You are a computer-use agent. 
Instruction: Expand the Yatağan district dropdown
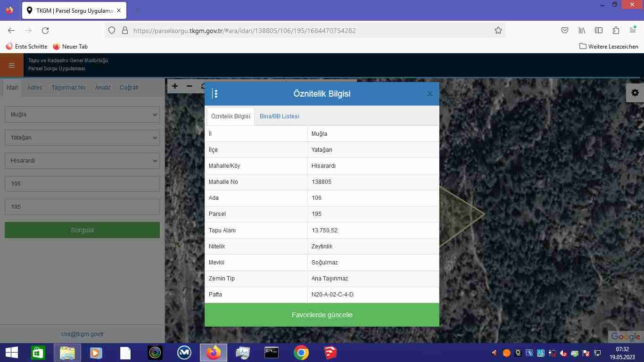tap(83, 138)
